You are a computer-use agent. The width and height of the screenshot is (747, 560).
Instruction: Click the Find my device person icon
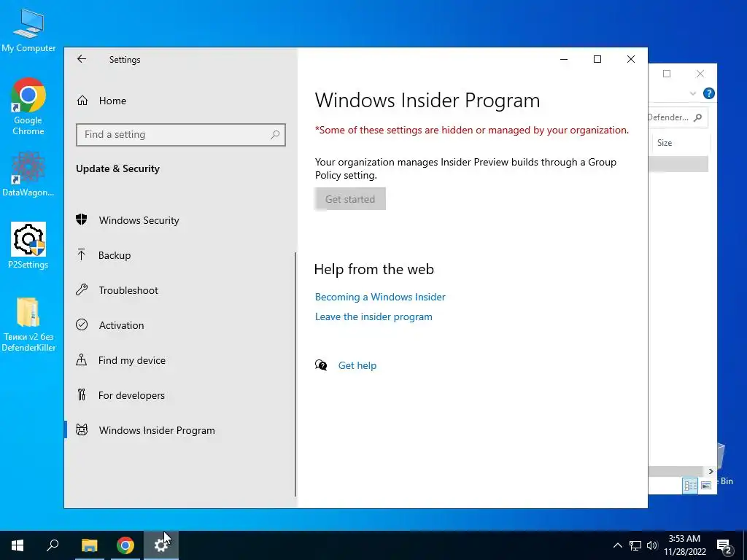82,359
